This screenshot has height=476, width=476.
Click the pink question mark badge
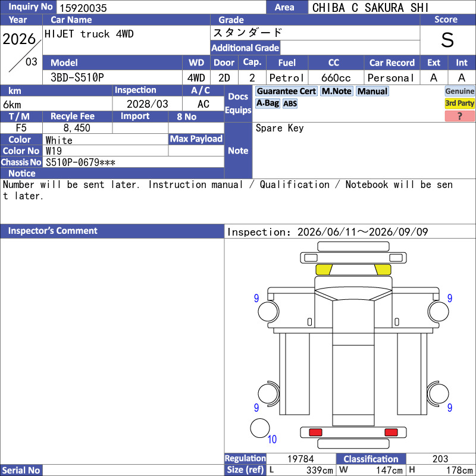pyautogui.click(x=459, y=116)
